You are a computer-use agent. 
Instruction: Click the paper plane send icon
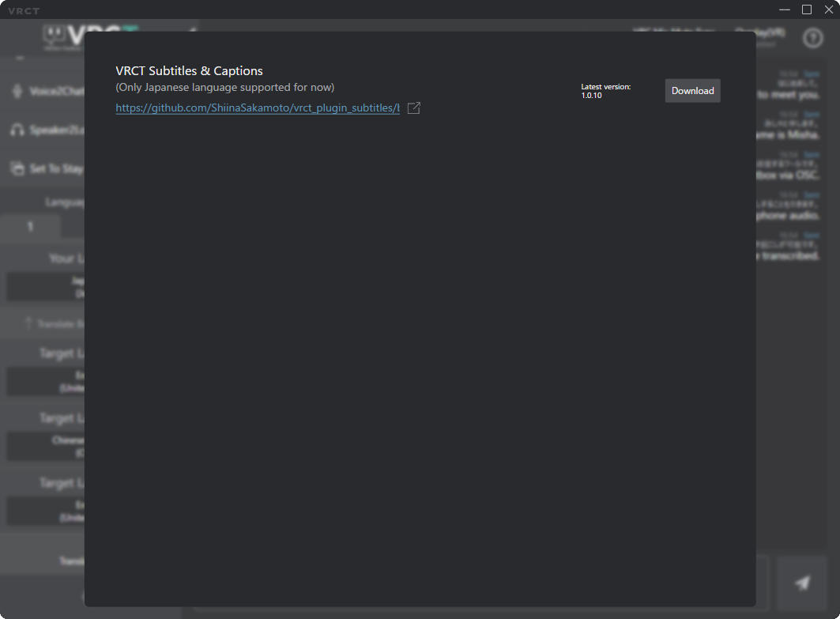coord(802,583)
